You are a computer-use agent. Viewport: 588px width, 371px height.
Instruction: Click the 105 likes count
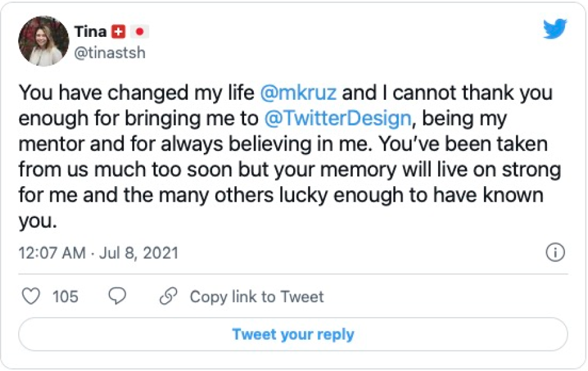pos(65,297)
